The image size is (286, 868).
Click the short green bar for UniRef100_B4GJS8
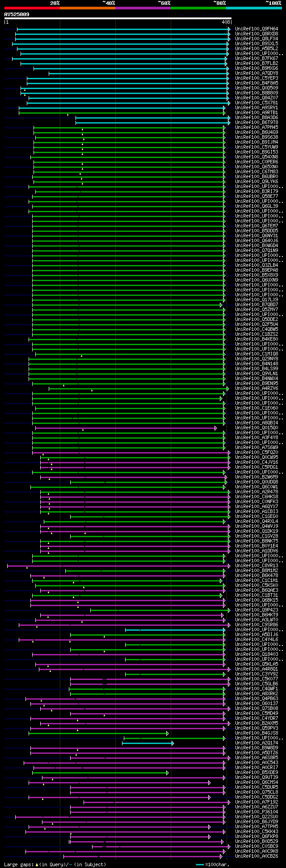click(x=99, y=734)
